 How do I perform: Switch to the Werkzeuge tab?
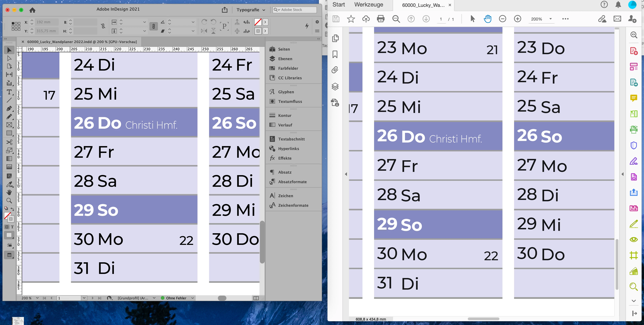click(368, 5)
